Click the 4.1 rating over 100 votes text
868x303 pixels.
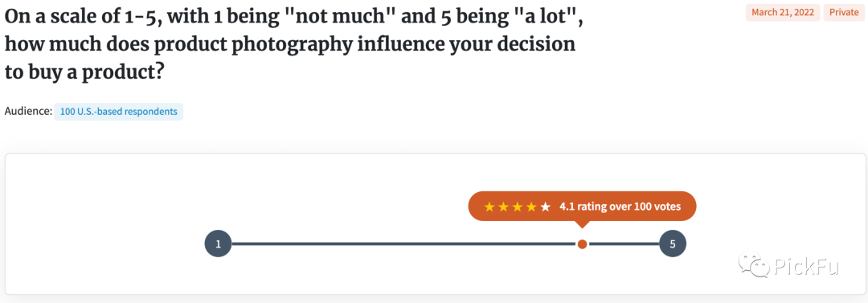point(620,207)
